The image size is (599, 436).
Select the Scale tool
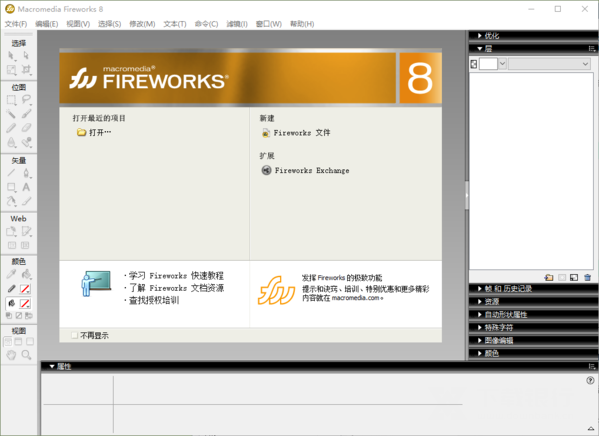coord(11,70)
